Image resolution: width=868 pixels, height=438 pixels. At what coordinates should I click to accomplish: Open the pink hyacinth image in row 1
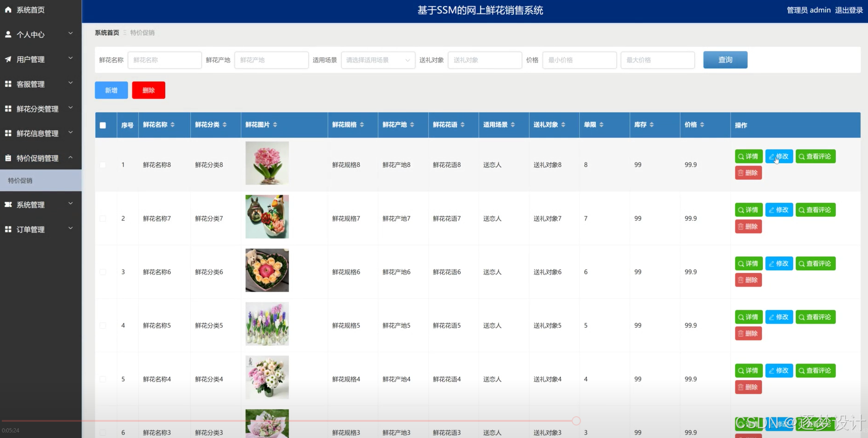point(267,163)
